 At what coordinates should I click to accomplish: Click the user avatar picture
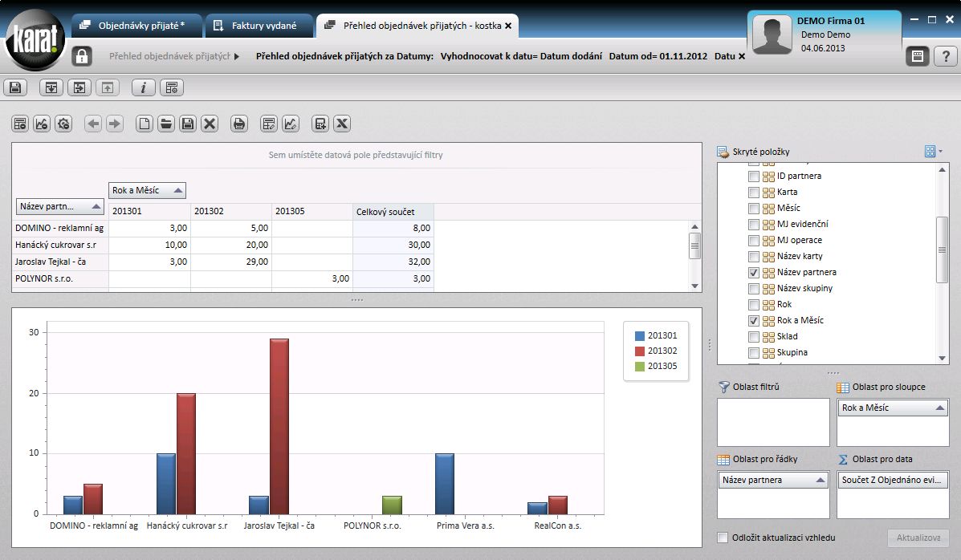[772, 35]
